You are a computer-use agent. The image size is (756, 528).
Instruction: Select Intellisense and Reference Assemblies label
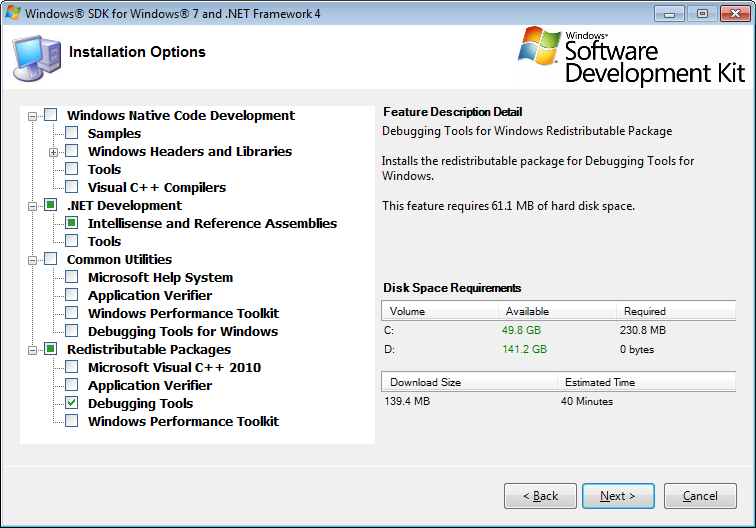(x=212, y=223)
